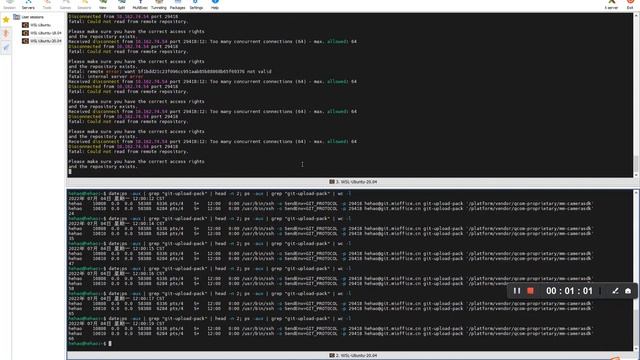
Task: Open the Tools toolbar button
Action: 47,4
